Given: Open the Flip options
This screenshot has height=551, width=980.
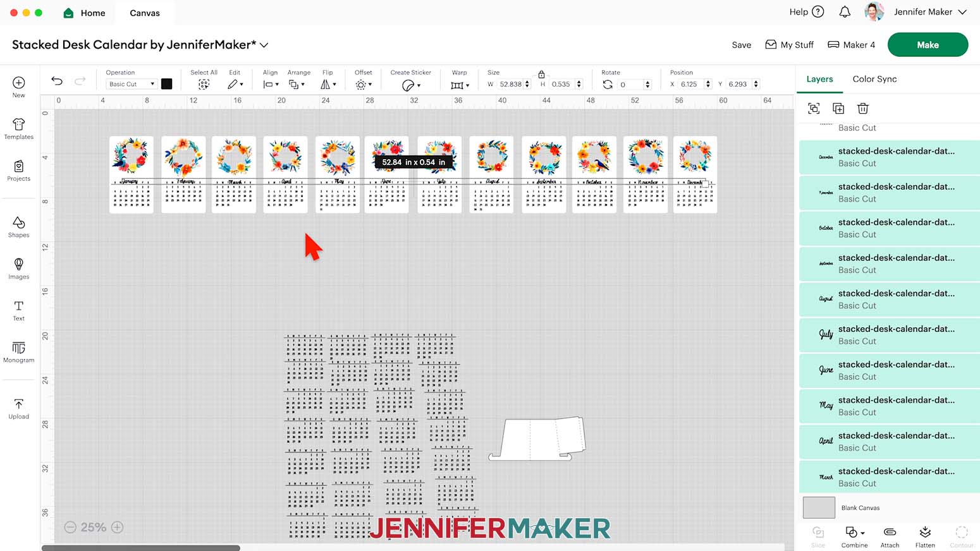Looking at the screenshot, I should pos(328,84).
